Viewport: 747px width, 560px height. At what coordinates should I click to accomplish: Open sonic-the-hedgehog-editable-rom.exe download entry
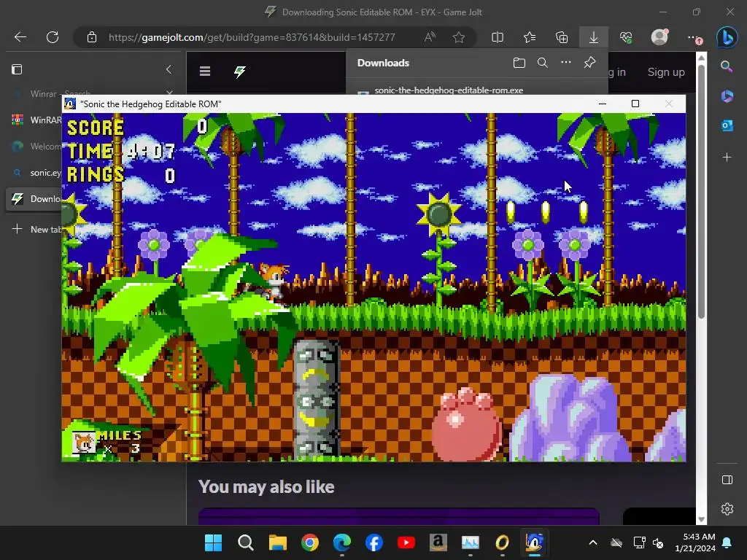click(x=449, y=90)
